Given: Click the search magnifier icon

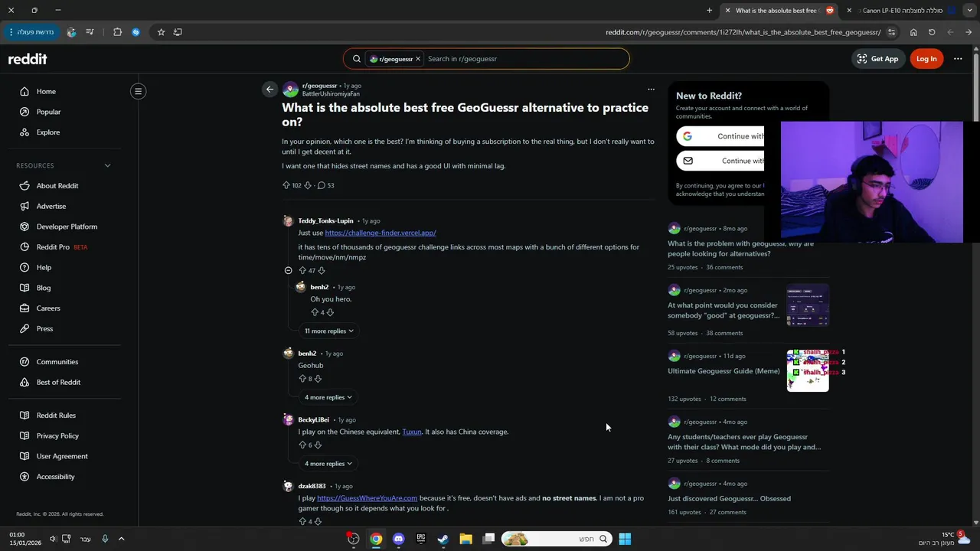Looking at the screenshot, I should pos(357,59).
